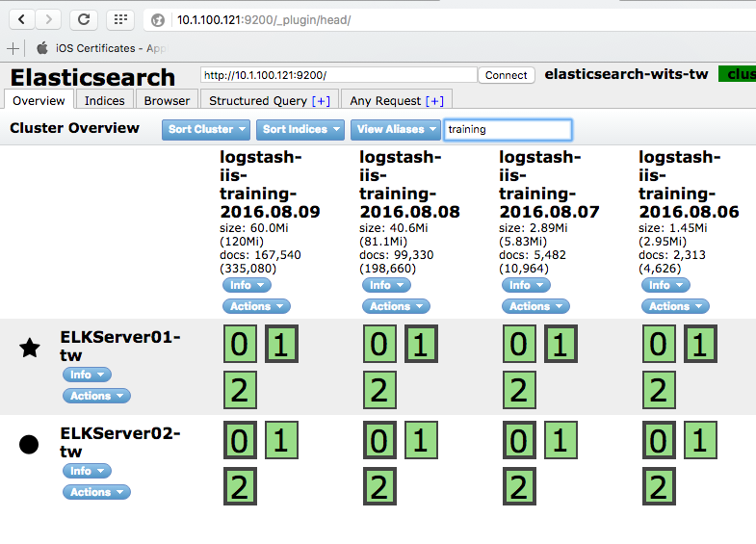Select shard 2 of 2016.08.09 on ELKServer01-tw
The image size is (756, 544).
click(240, 390)
